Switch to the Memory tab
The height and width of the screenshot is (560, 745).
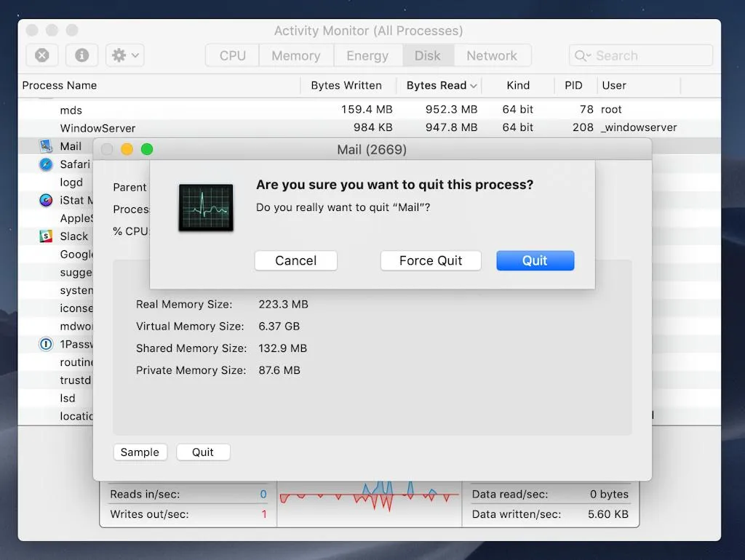[x=296, y=55]
